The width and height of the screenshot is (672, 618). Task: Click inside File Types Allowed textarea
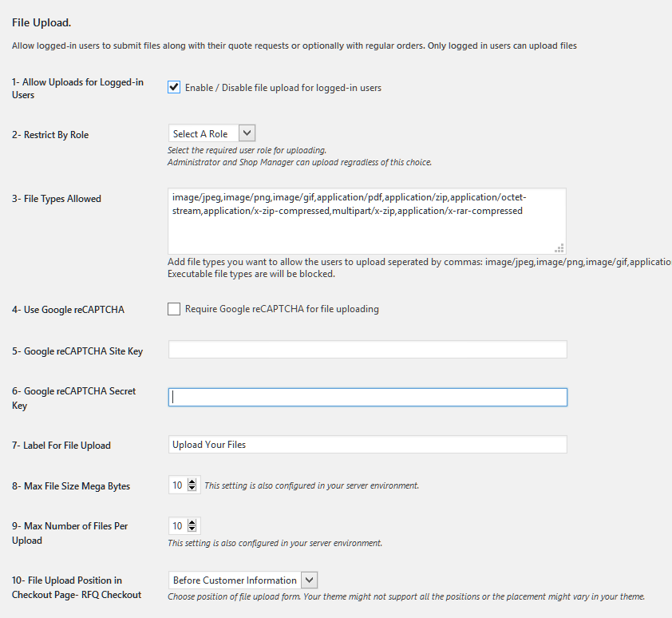click(367, 221)
